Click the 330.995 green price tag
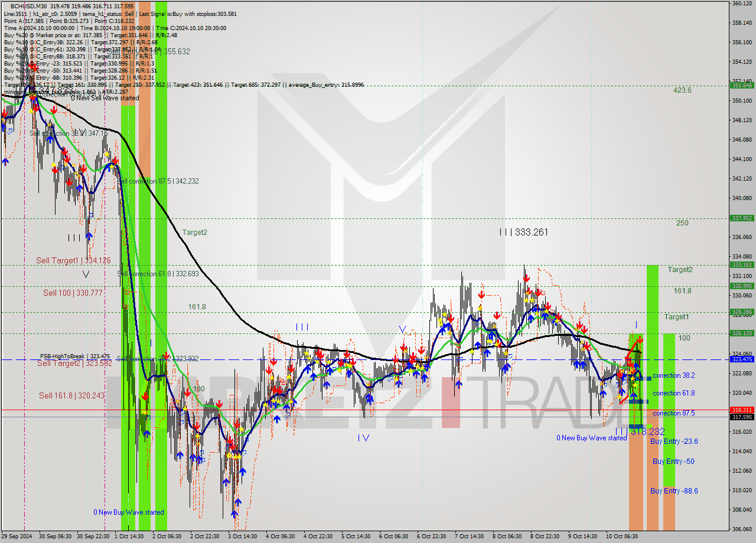The width and height of the screenshot is (756, 543). tap(742, 286)
